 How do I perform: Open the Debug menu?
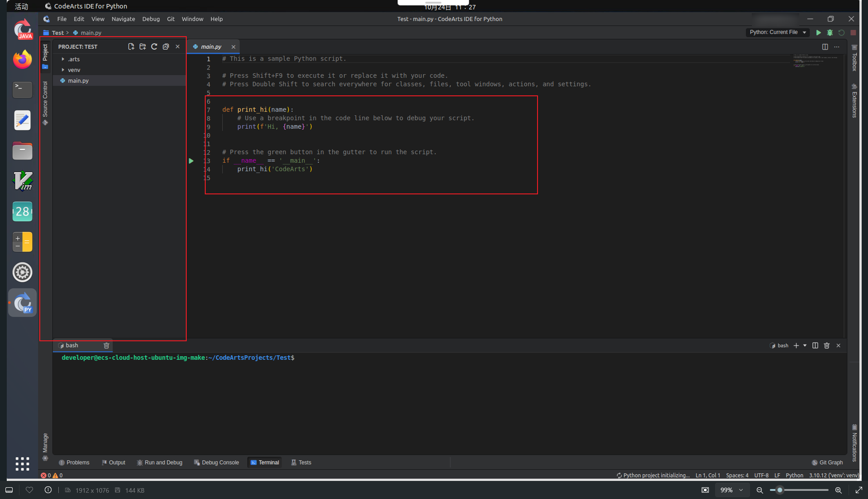click(151, 19)
